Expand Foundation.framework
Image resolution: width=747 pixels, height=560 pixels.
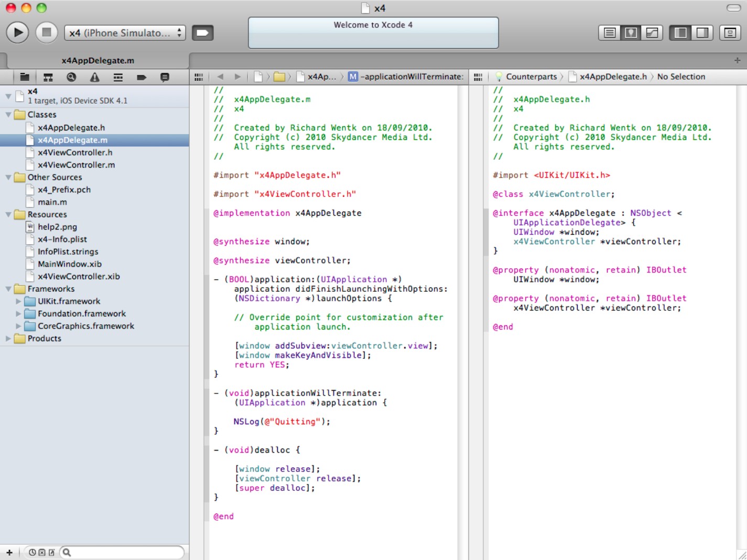(x=19, y=314)
